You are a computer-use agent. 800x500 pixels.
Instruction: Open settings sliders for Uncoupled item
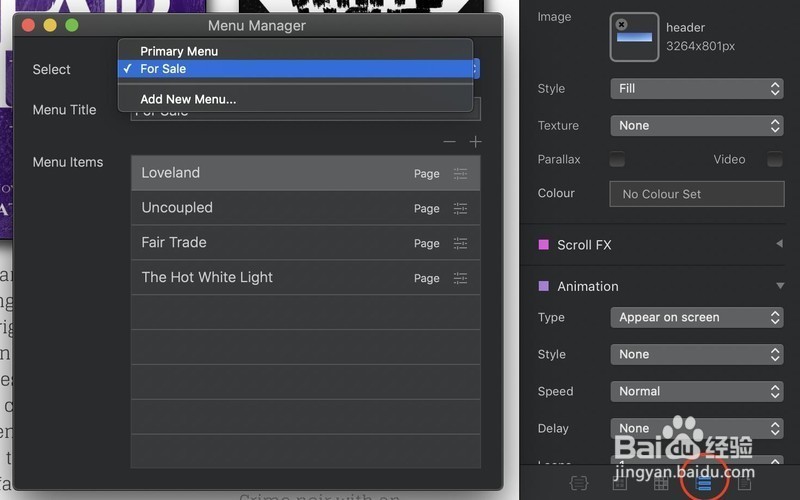pos(460,208)
